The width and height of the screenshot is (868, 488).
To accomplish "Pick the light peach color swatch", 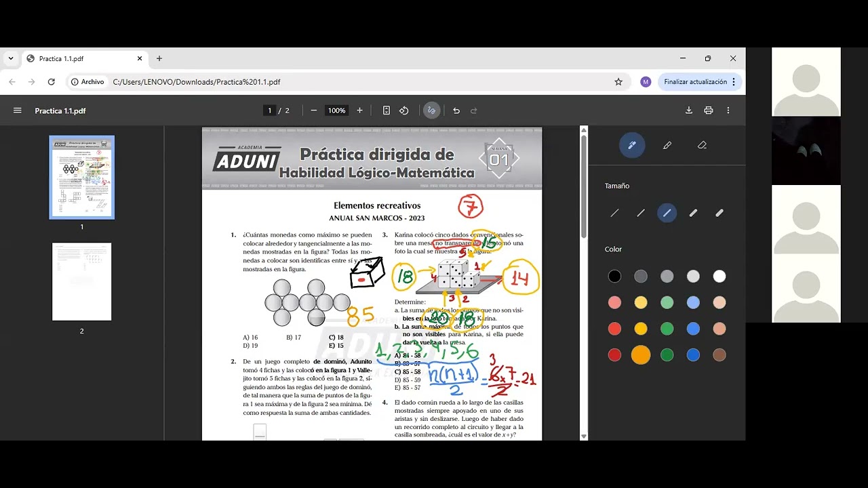I will pyautogui.click(x=719, y=302).
